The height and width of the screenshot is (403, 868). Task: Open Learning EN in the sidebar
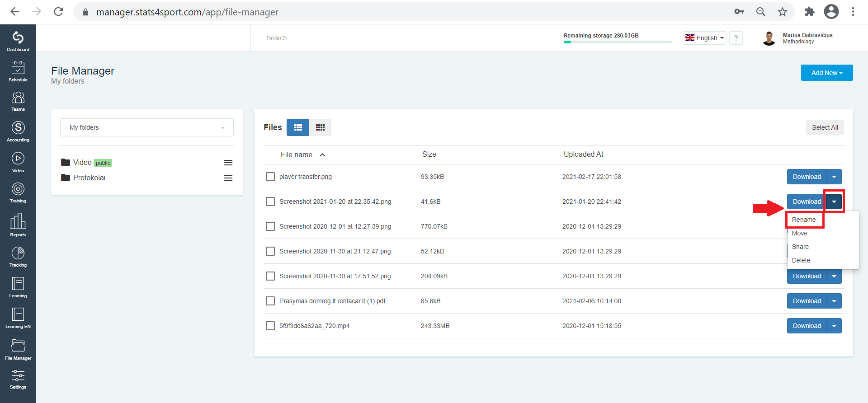tap(18, 318)
